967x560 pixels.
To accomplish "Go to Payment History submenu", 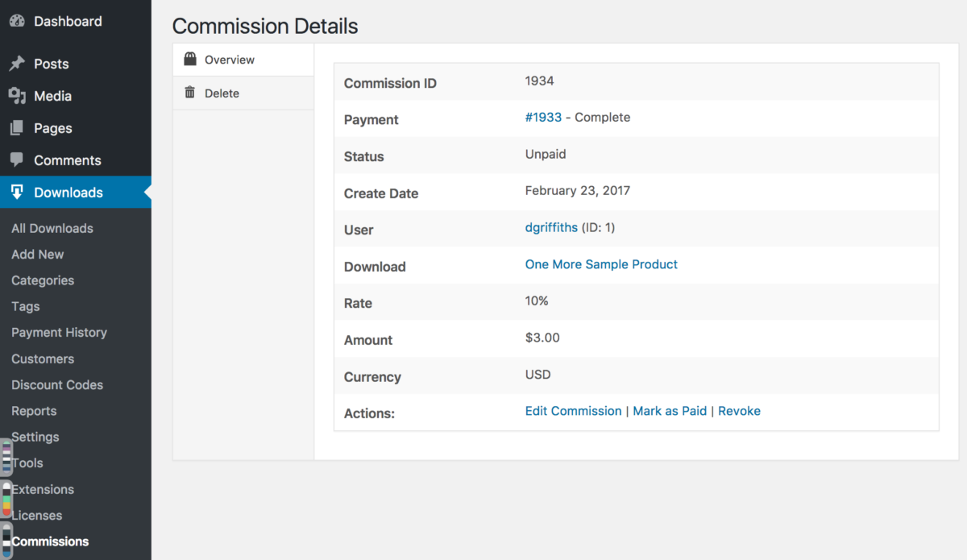I will point(59,333).
